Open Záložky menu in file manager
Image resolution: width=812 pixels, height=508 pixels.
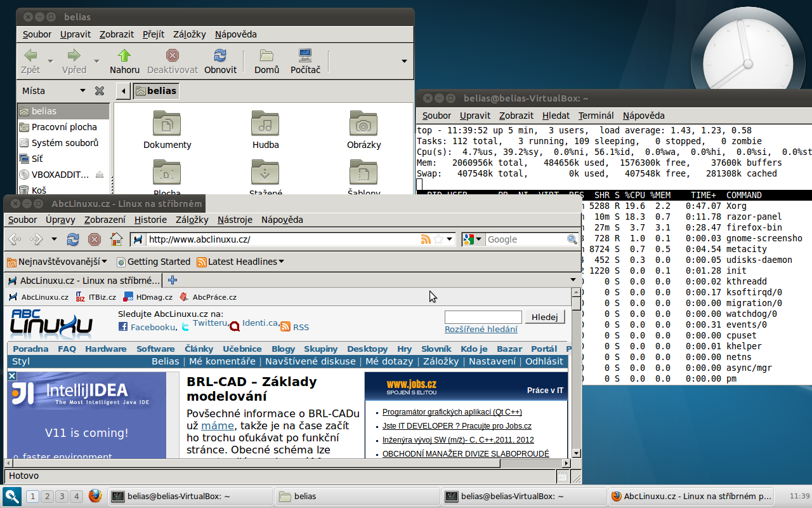(189, 34)
